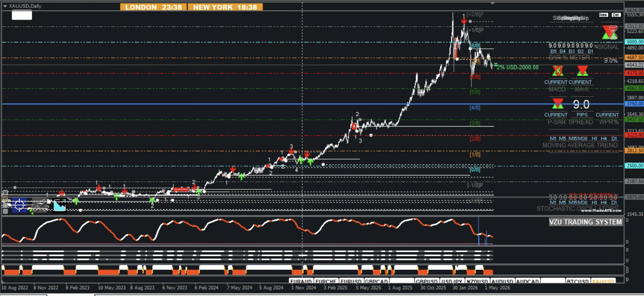This screenshot has width=644, height=296.
Task: Click the cyan chart area icon
Action: (60, 205)
